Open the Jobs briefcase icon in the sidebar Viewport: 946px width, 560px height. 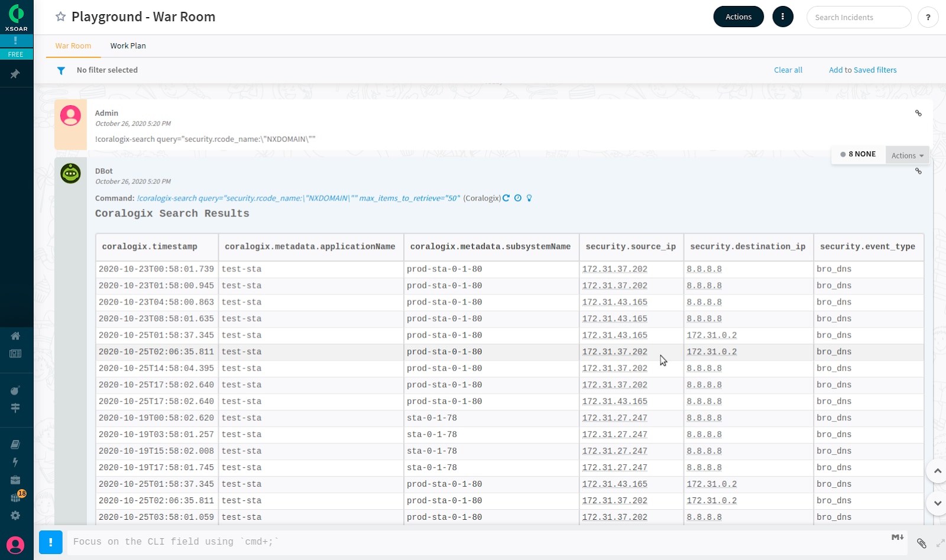(15, 480)
